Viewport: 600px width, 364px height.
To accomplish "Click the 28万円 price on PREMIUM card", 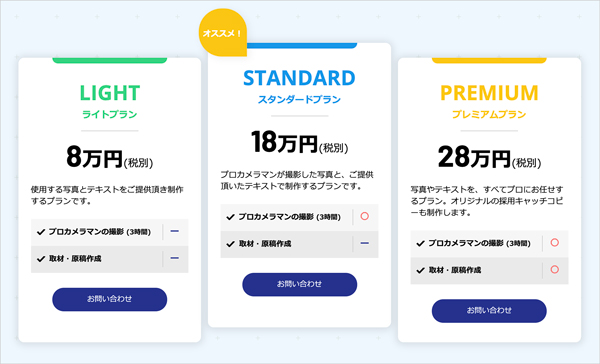I will coord(474,157).
